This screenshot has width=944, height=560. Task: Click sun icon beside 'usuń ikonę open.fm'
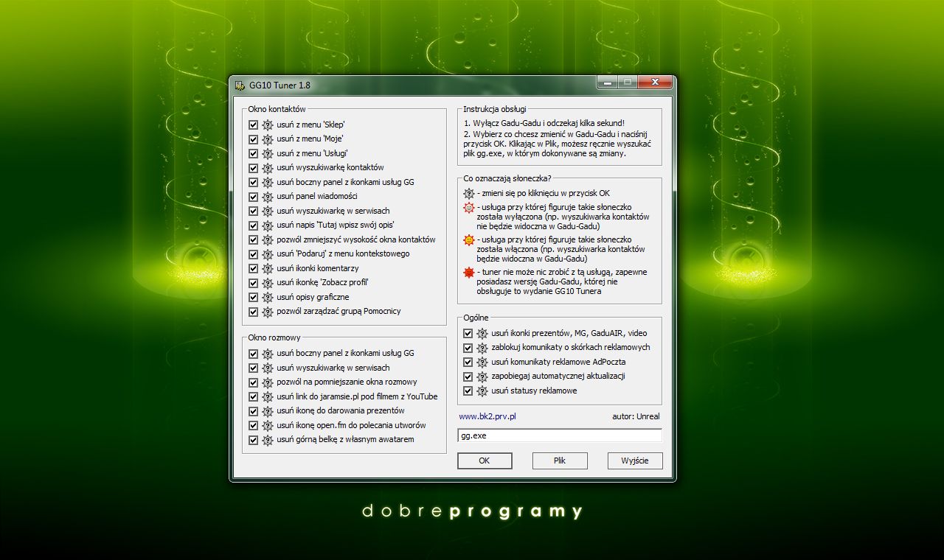268,426
